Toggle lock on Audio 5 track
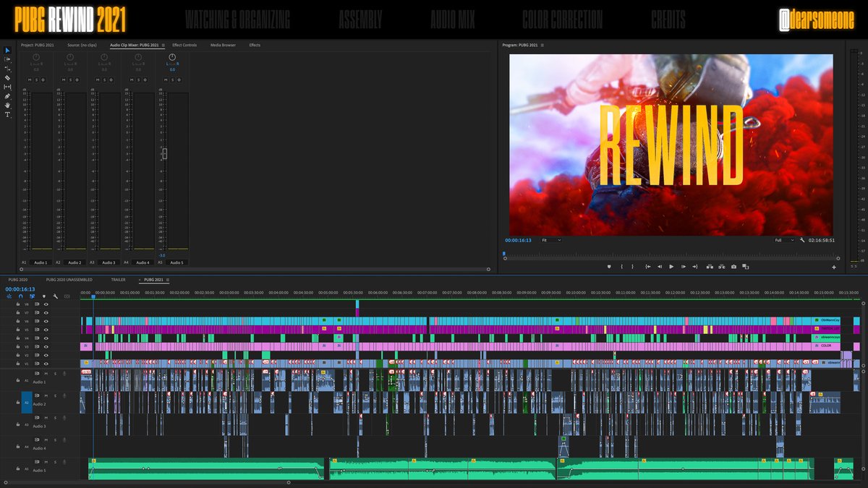 (18, 468)
